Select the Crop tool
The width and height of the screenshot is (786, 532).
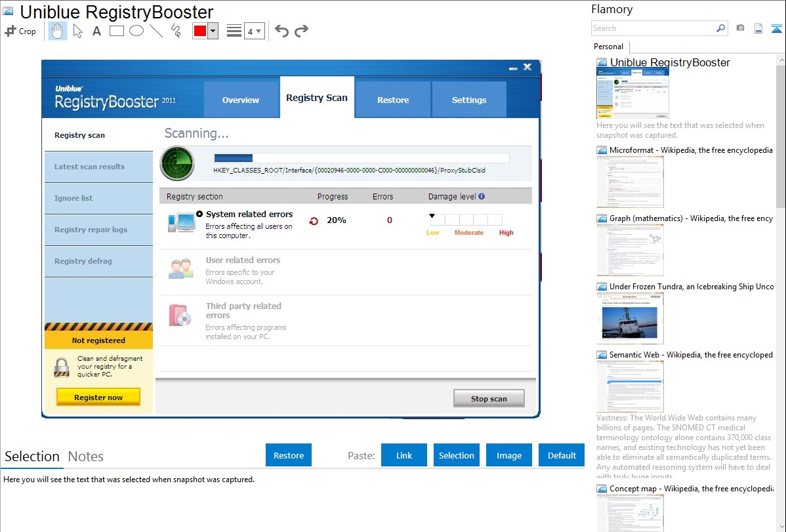(20, 31)
